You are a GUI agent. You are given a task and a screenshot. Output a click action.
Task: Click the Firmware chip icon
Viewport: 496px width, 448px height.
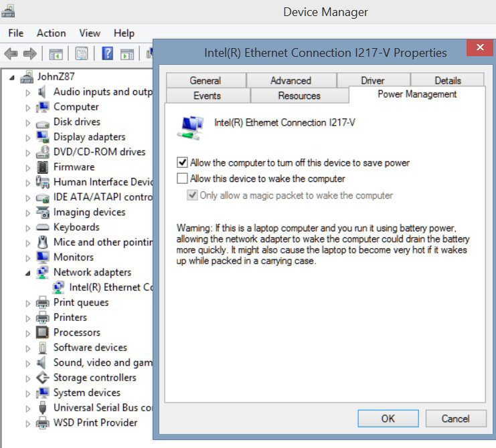click(x=43, y=167)
